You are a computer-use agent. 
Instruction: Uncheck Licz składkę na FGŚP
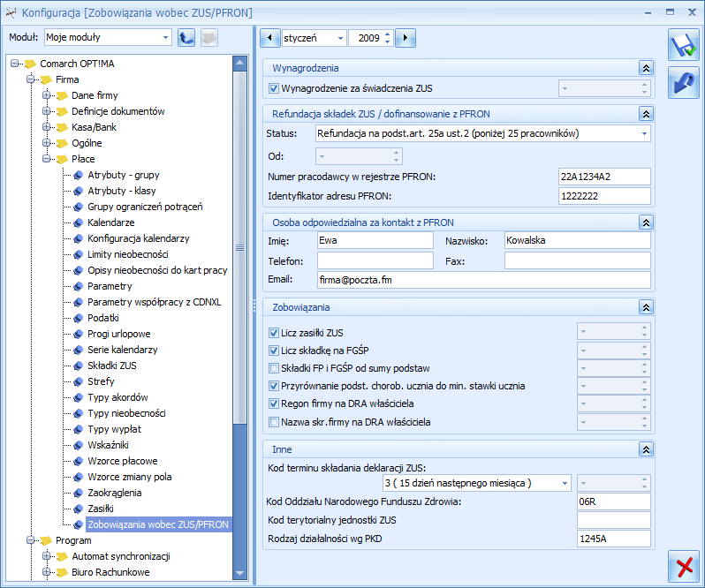273,351
